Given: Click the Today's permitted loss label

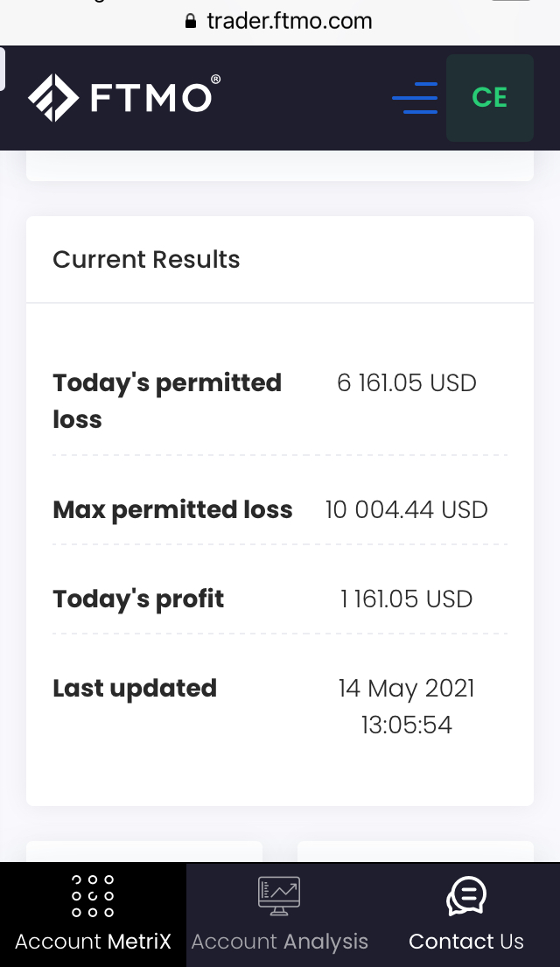Looking at the screenshot, I should (167, 401).
